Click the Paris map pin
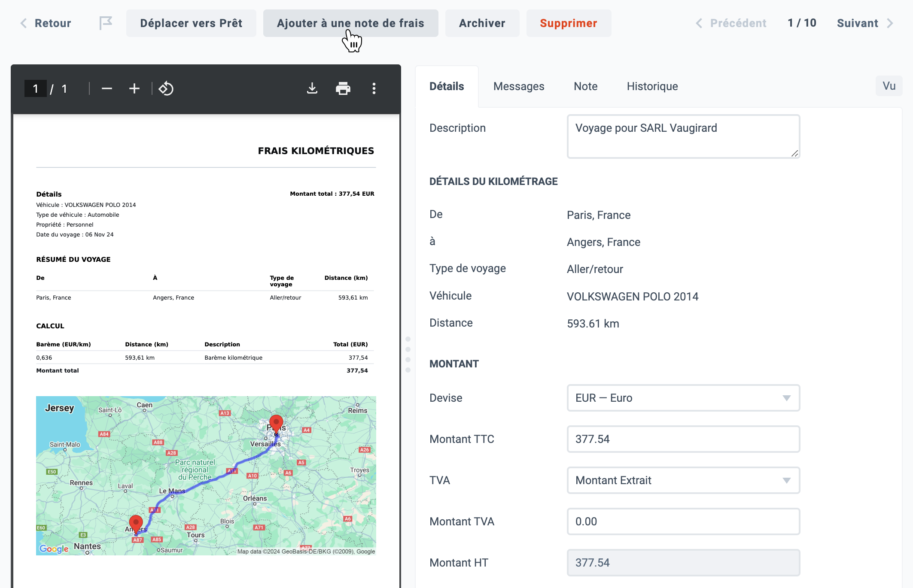Viewport: 913px width, 588px height. coord(276,424)
